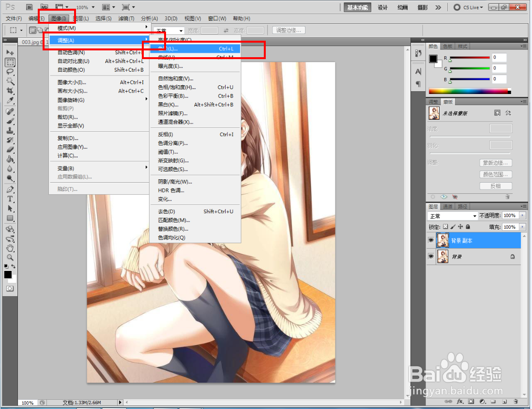The height and width of the screenshot is (409, 532).
Task: Click the 反相 button in masks panel
Action: 495,186
